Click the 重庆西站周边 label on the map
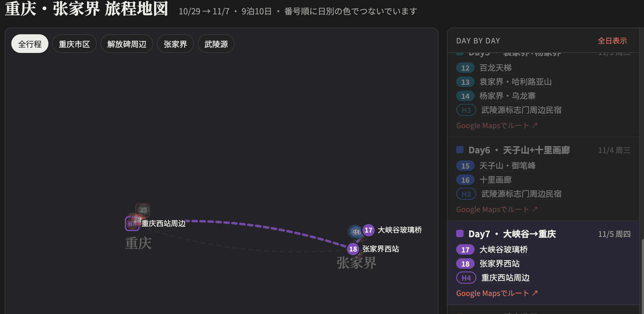 (x=163, y=223)
